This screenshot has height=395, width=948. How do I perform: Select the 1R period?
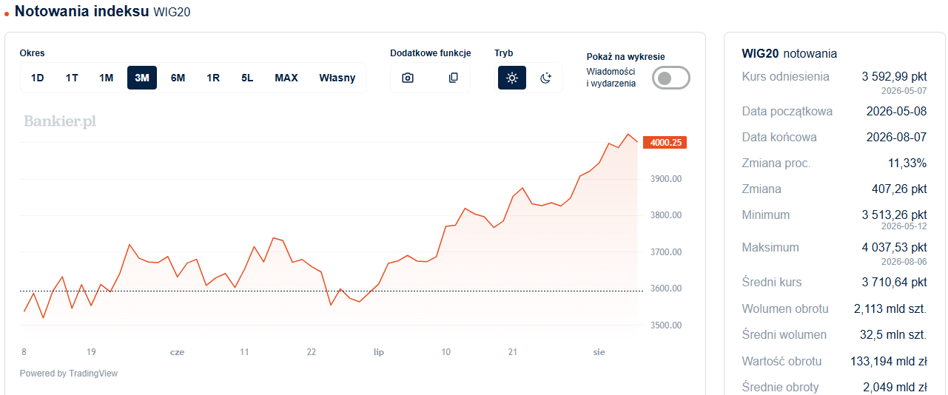pos(213,78)
